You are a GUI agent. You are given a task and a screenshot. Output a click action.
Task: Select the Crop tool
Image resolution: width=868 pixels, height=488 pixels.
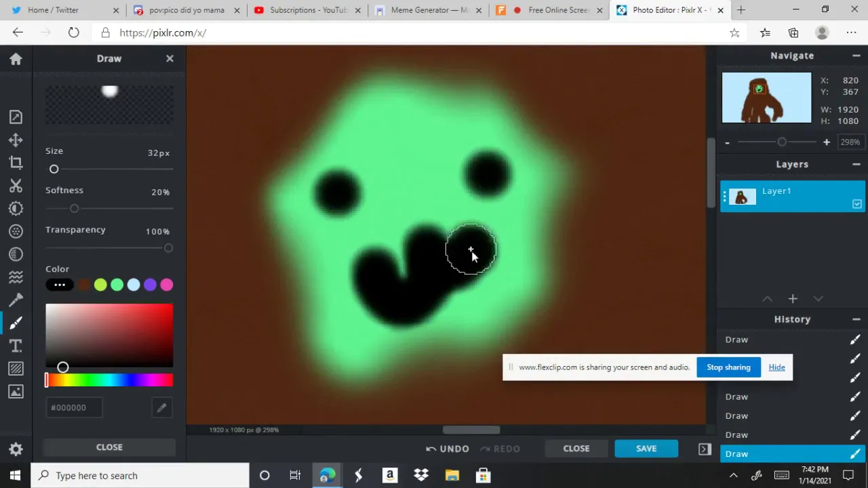[16, 163]
